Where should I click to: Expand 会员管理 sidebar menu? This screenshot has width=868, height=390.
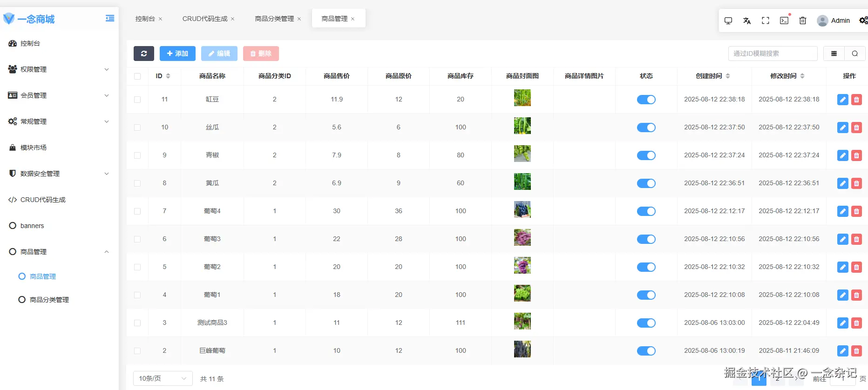tap(59, 95)
